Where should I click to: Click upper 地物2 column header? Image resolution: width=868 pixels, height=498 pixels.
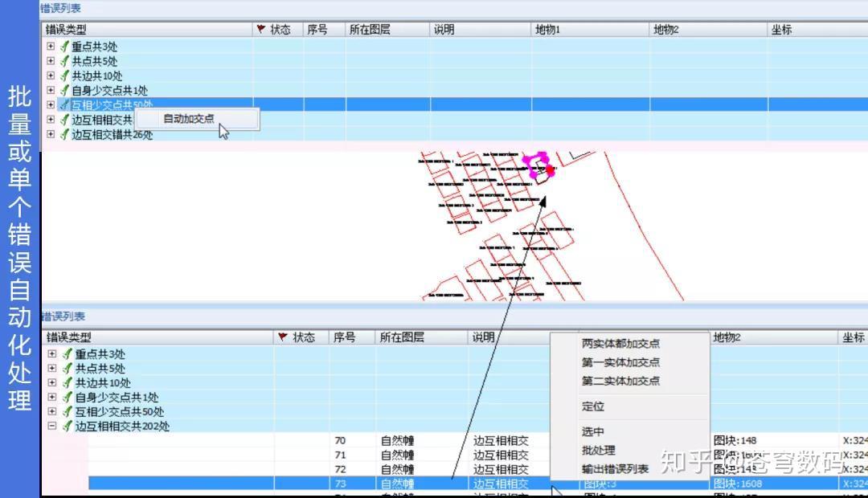(709, 30)
